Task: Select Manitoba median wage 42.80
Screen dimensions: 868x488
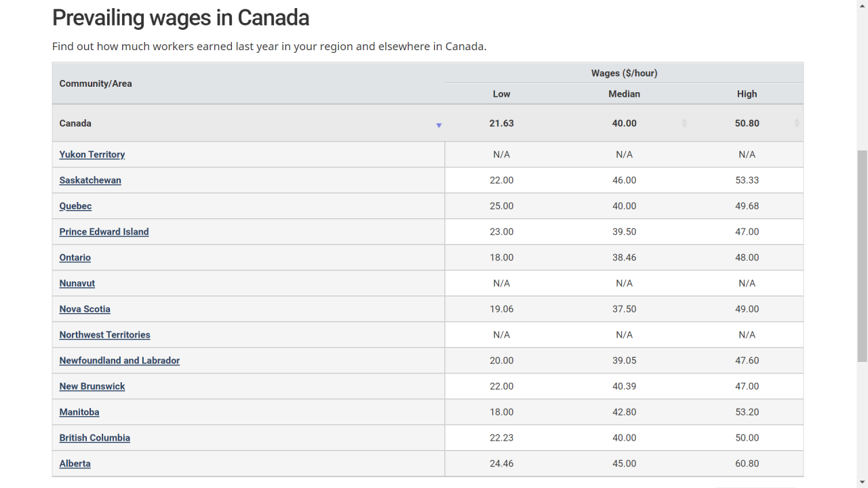Action: [624, 412]
